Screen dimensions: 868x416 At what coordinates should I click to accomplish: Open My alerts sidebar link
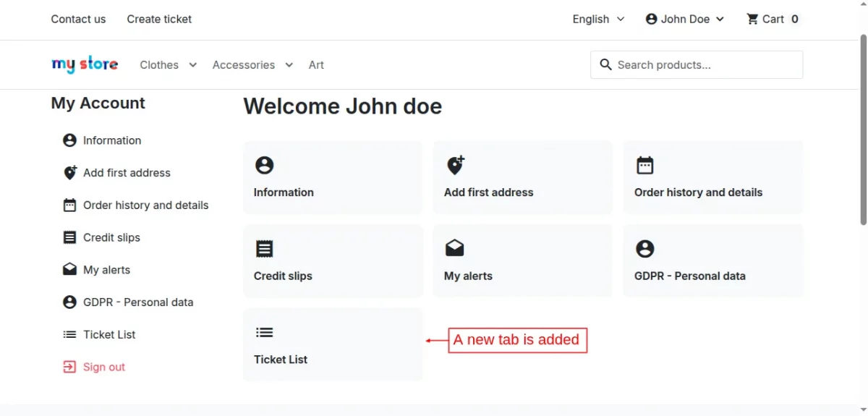coord(106,270)
